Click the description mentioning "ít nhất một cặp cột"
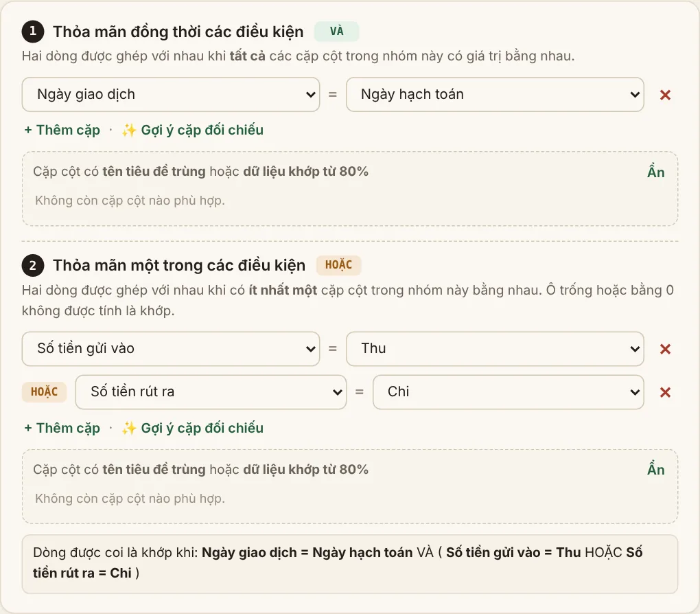This screenshot has width=700, height=614. (348, 300)
